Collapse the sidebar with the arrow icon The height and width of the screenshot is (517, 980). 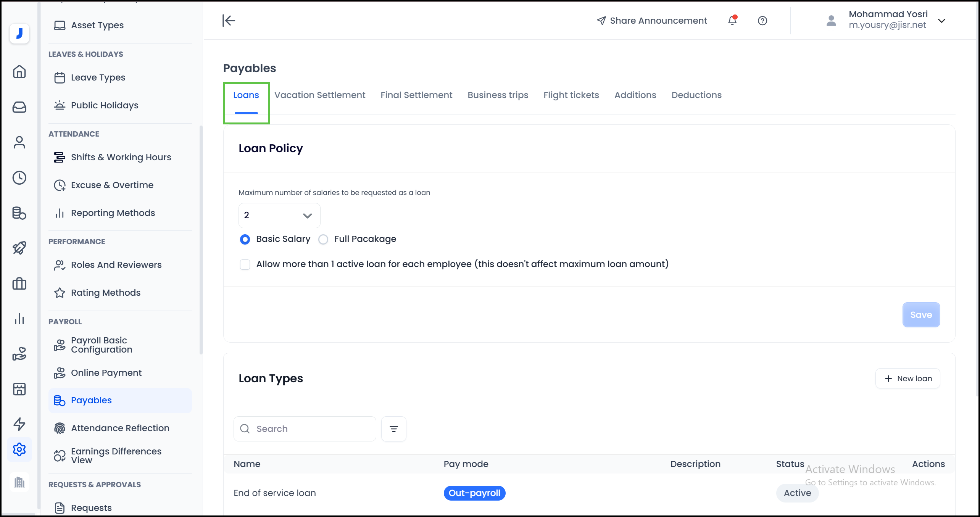pos(229,20)
